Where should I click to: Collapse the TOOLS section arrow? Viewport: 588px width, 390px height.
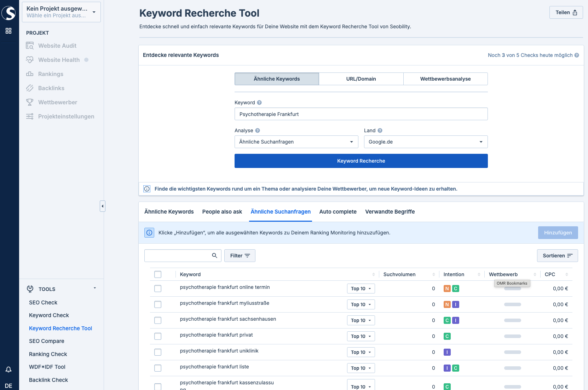[x=95, y=288]
